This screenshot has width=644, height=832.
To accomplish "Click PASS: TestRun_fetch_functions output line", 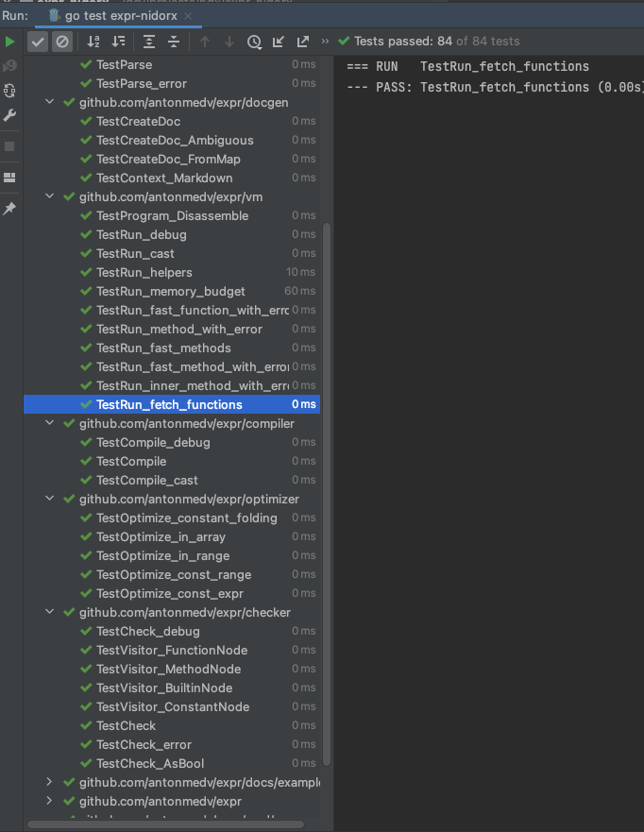I will click(495, 87).
